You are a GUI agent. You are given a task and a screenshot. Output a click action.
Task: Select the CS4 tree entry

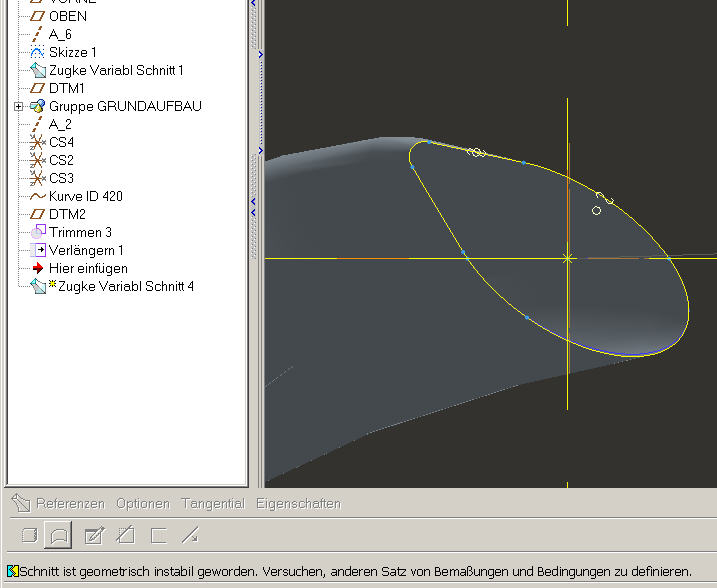(x=61, y=142)
